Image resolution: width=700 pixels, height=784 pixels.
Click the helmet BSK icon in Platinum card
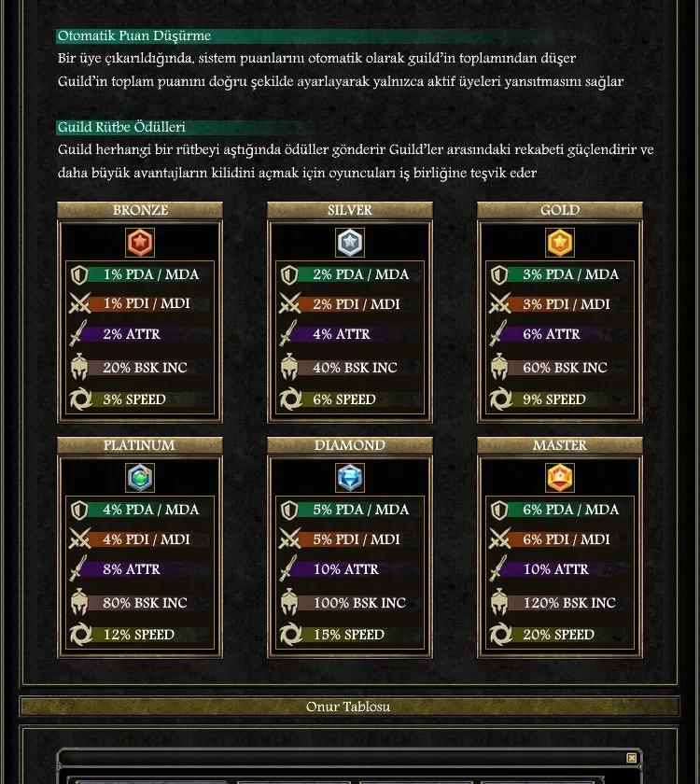click(x=81, y=602)
